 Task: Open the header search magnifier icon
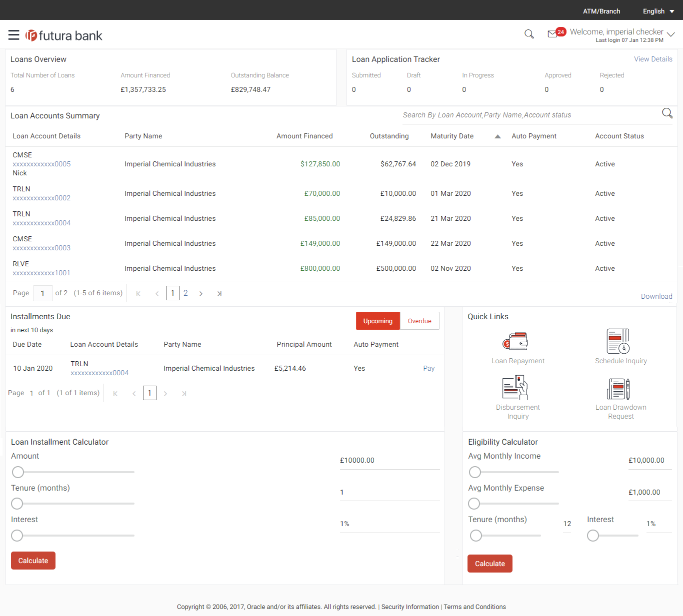click(x=529, y=34)
